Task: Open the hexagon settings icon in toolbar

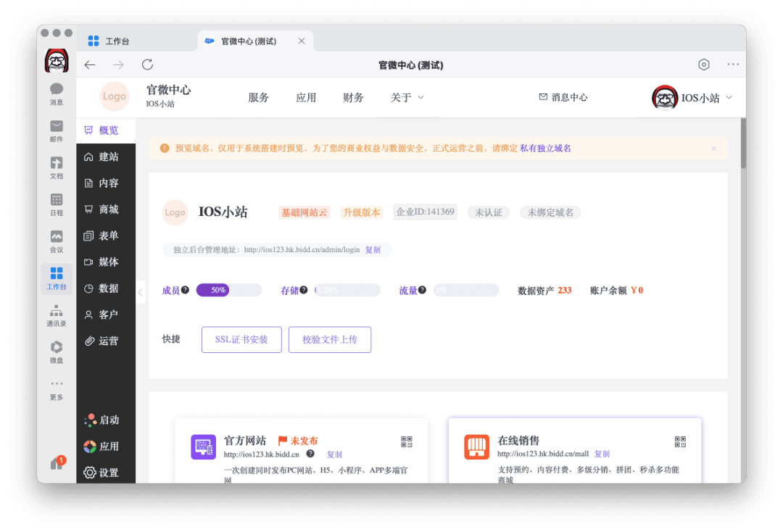Action: click(703, 65)
